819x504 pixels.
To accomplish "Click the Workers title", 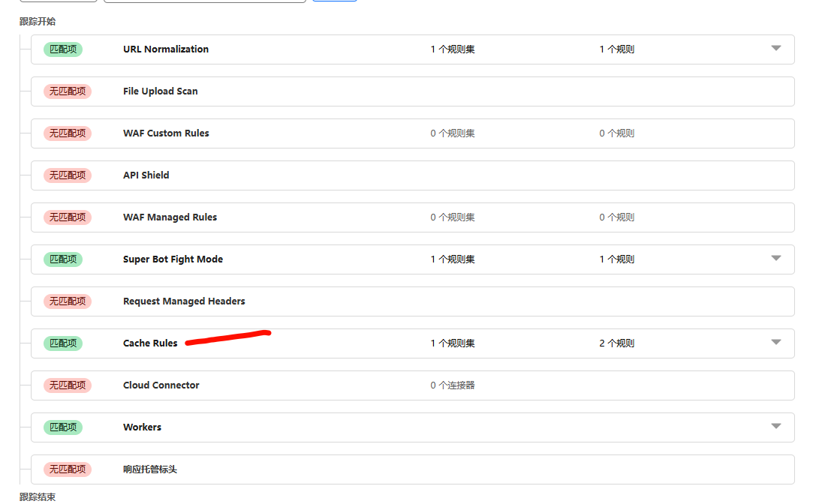I will pyautogui.click(x=142, y=427).
